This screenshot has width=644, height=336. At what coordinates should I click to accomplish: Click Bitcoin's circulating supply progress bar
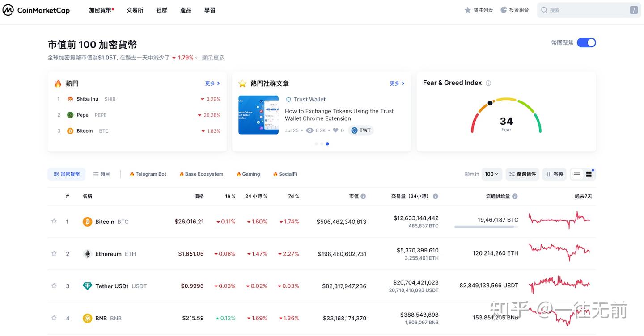(x=486, y=227)
